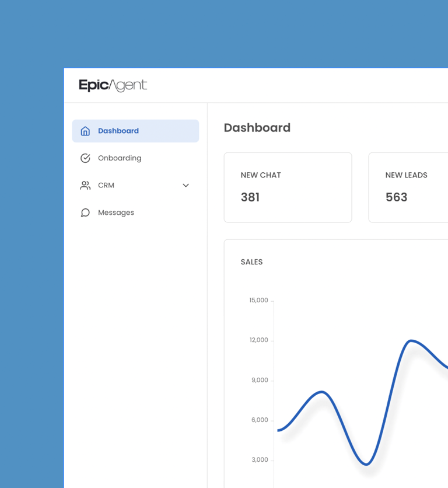Click the NEW LEADS card label
Image resolution: width=448 pixels, height=488 pixels.
[x=407, y=175]
